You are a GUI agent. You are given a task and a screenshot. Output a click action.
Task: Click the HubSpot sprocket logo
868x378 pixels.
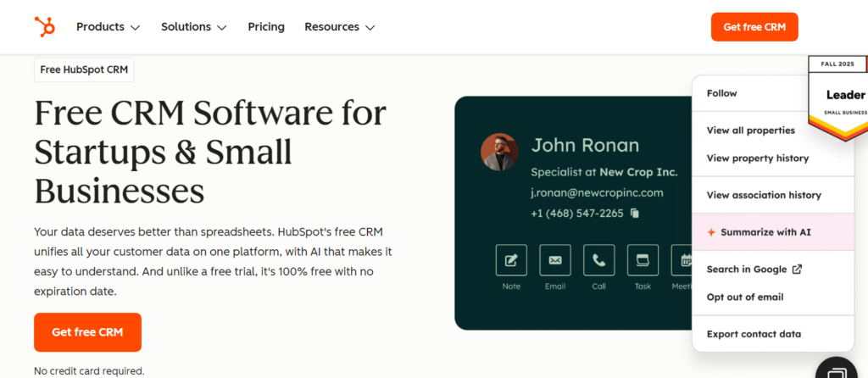click(44, 26)
